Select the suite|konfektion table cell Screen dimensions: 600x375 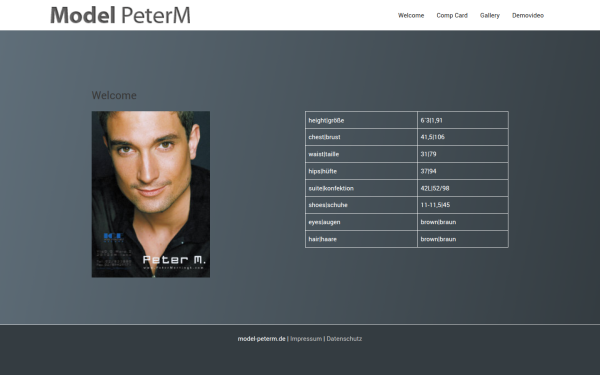coord(361,188)
